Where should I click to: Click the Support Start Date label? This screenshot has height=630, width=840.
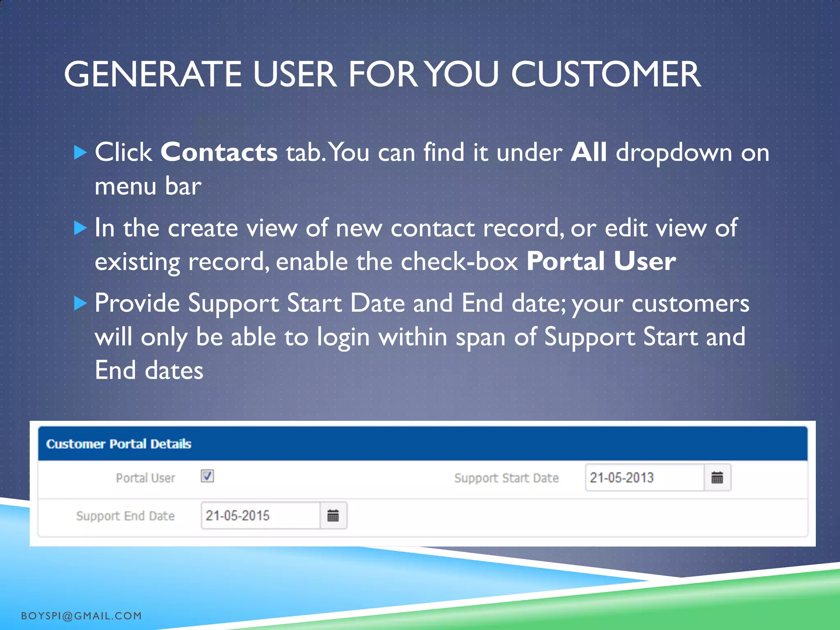507,478
